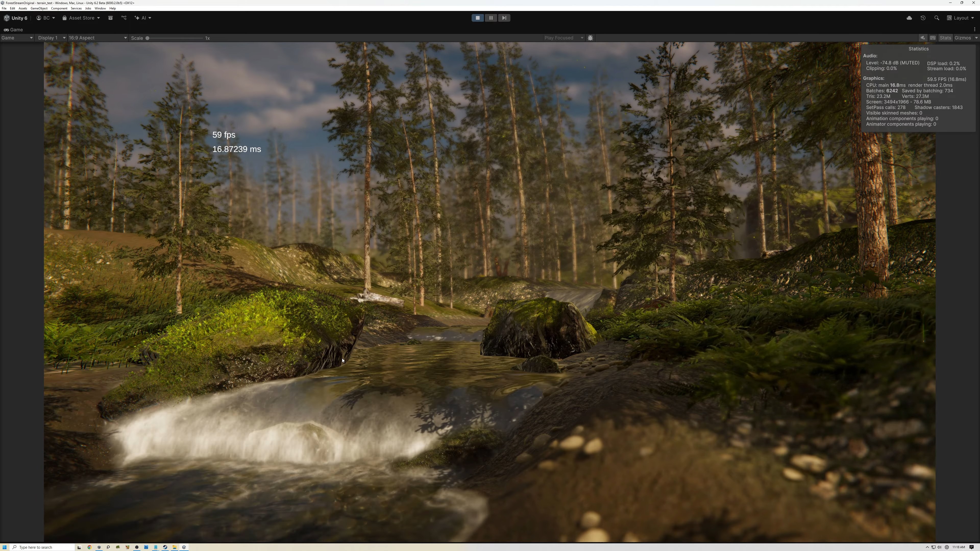This screenshot has height=551, width=980.
Task: Open the BC account dropdown
Action: pos(46,18)
